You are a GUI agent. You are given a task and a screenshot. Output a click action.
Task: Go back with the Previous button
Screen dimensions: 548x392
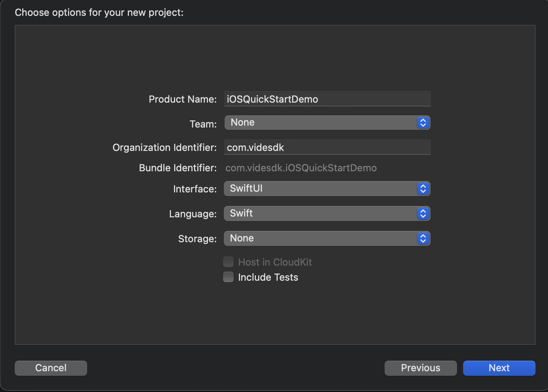tap(420, 368)
